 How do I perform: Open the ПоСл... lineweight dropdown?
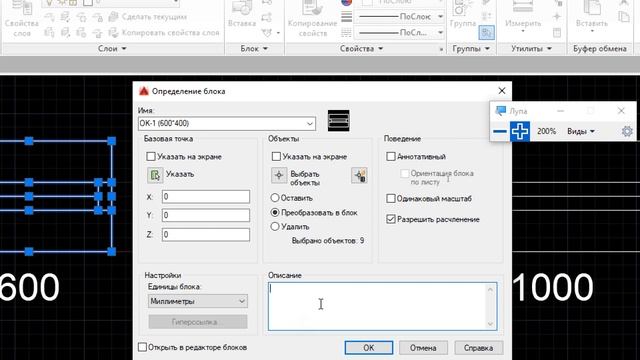440,32
